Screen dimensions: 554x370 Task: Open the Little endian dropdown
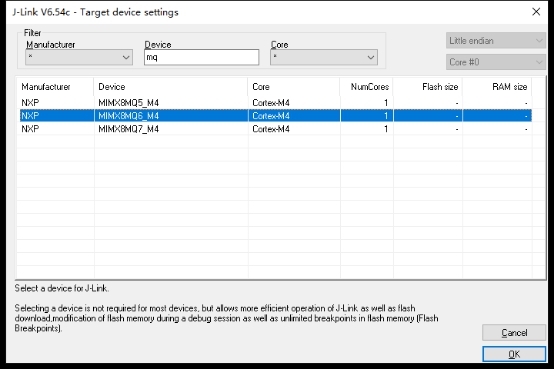click(x=496, y=41)
